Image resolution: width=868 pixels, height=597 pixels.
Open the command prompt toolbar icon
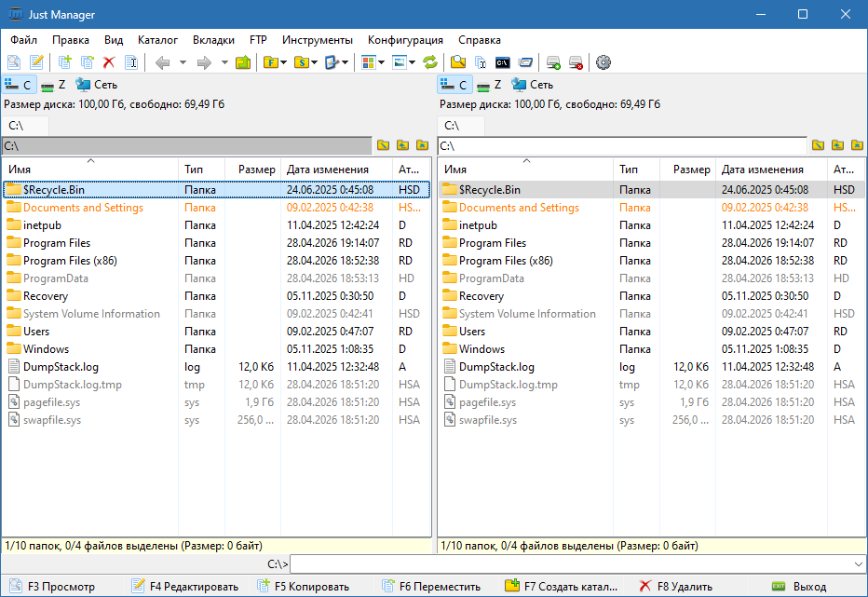click(x=503, y=62)
